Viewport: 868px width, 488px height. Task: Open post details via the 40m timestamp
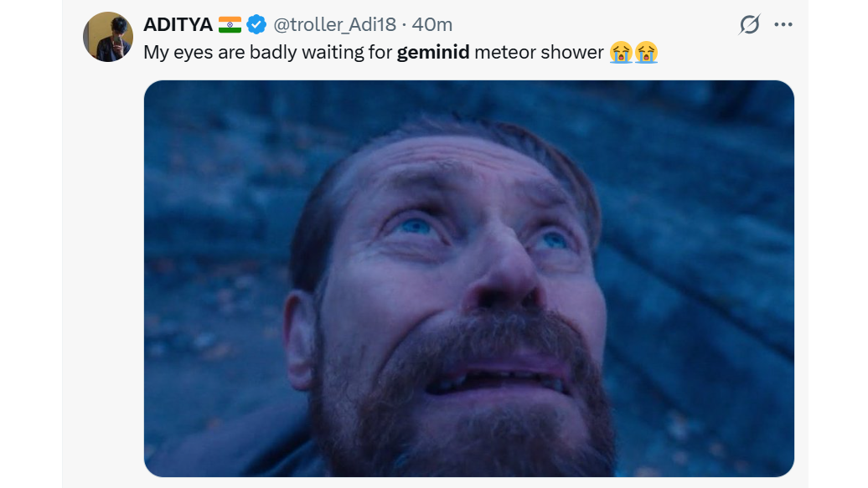pyautogui.click(x=432, y=24)
